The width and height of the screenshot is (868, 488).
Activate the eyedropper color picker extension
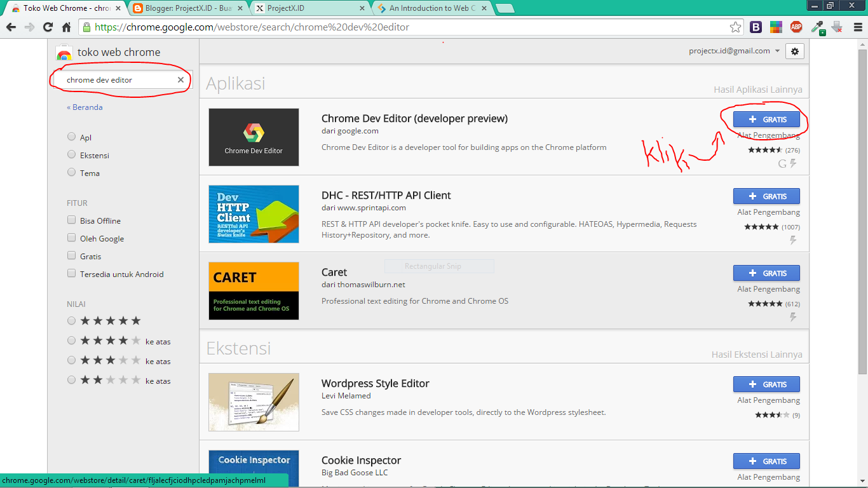pos(817,27)
